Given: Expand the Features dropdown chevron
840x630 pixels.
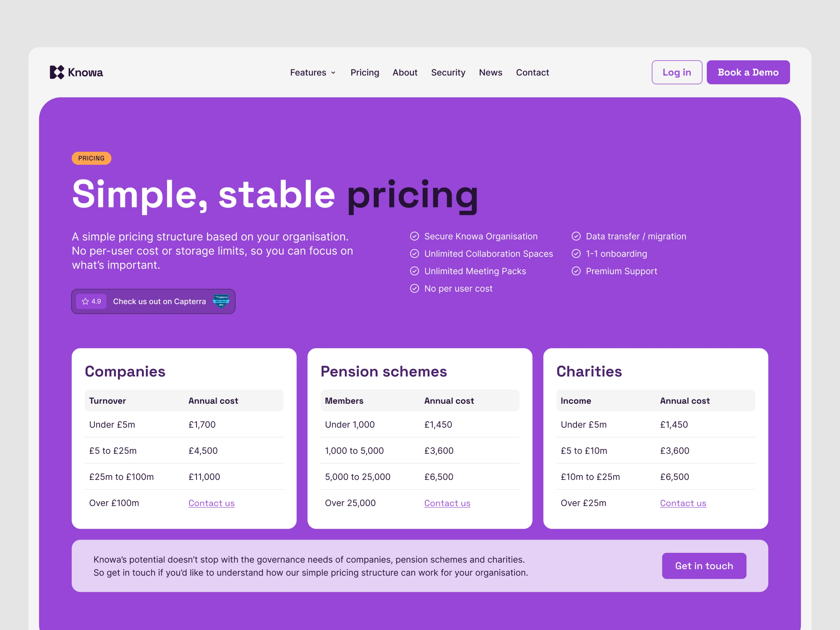Looking at the screenshot, I should click(333, 73).
